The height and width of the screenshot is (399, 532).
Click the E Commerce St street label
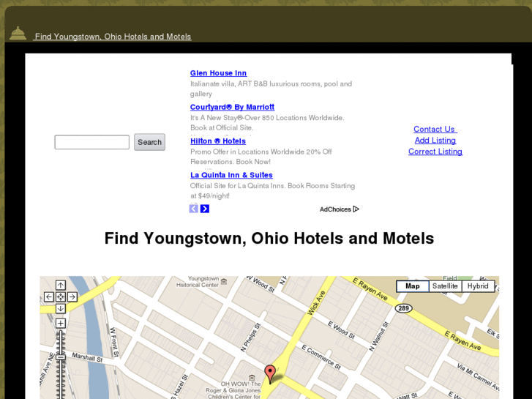[x=321, y=357]
